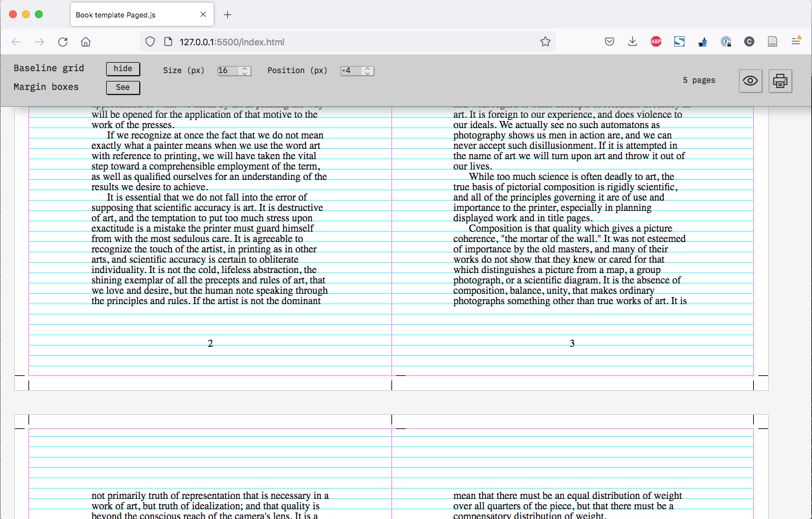Viewport: 812px width, 519px height.
Task: Click page number 2 in the footer
Action: point(210,344)
